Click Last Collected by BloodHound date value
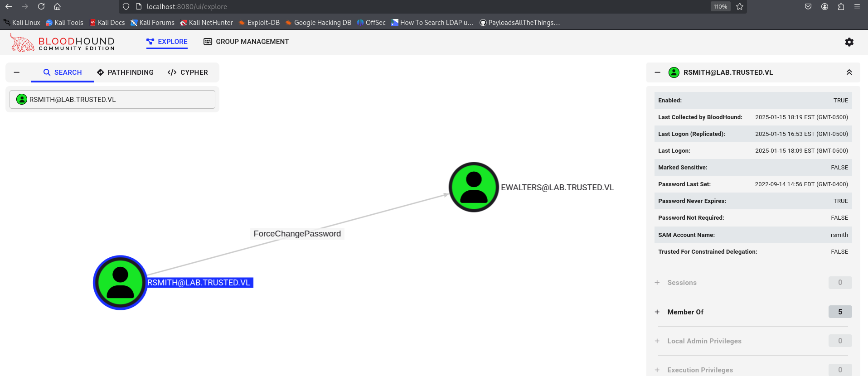868x376 pixels. tap(801, 117)
